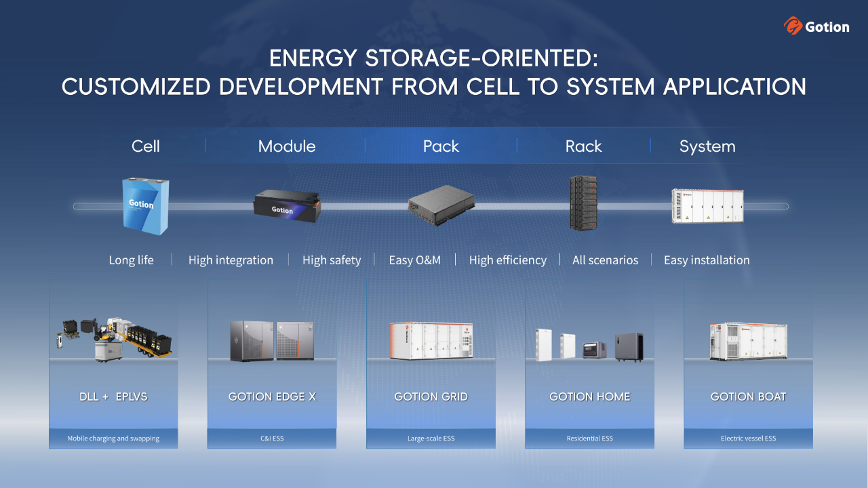Click the black battery rack image
This screenshot has width=868, height=488.
coord(583,203)
